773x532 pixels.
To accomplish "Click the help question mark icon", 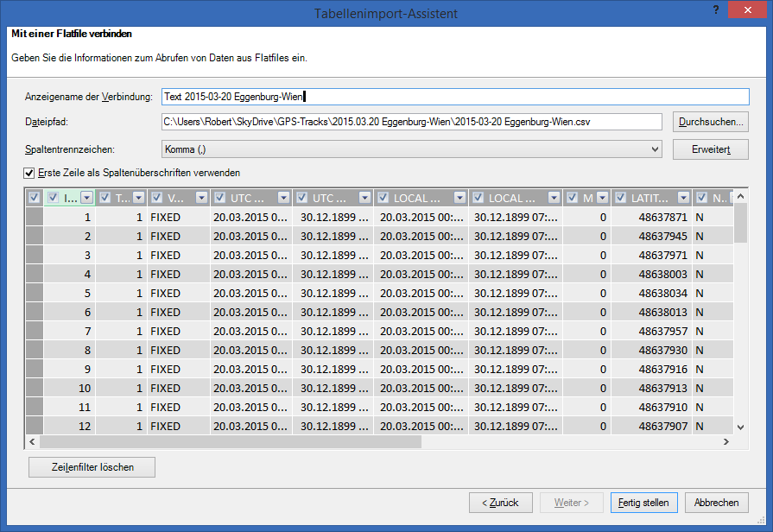I will (x=716, y=10).
